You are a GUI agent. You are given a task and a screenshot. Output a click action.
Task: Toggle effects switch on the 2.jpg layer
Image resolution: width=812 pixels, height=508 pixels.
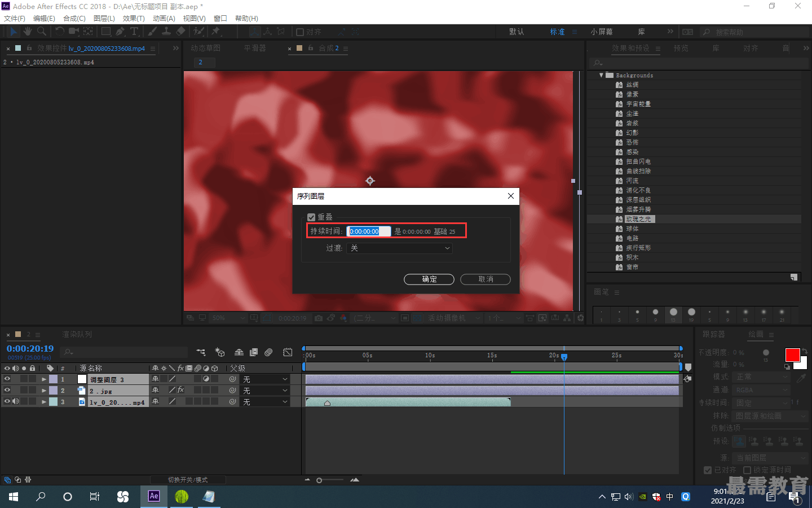click(x=180, y=391)
